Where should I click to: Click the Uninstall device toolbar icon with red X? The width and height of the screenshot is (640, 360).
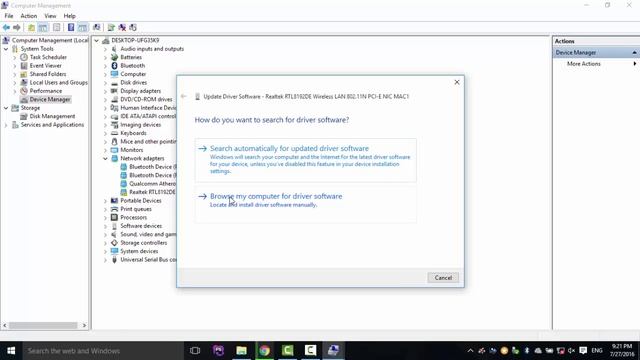(x=122, y=27)
